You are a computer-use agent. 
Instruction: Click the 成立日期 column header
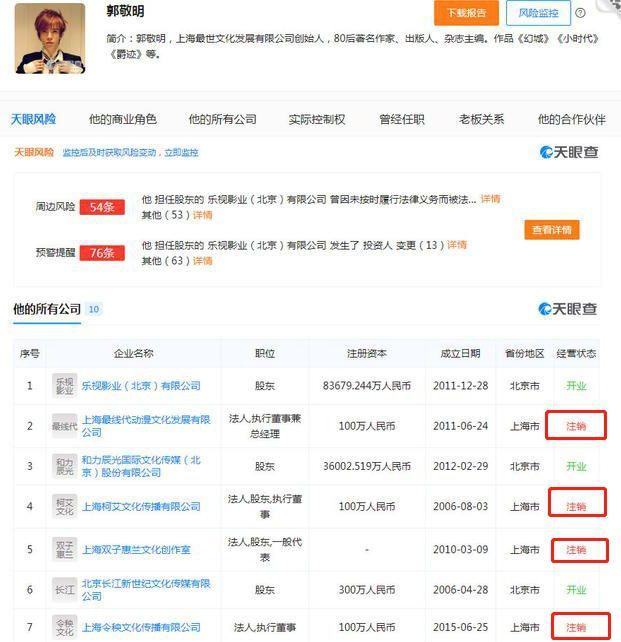[461, 353]
